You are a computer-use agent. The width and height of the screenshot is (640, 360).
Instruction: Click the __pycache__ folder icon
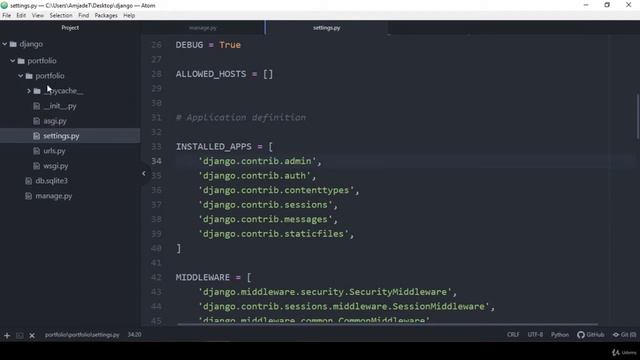pyautogui.click(x=37, y=91)
